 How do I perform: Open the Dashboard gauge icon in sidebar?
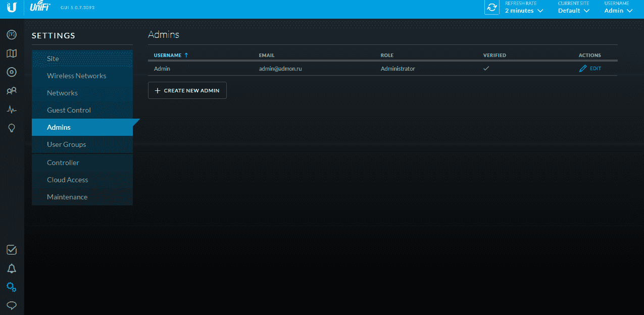12,35
